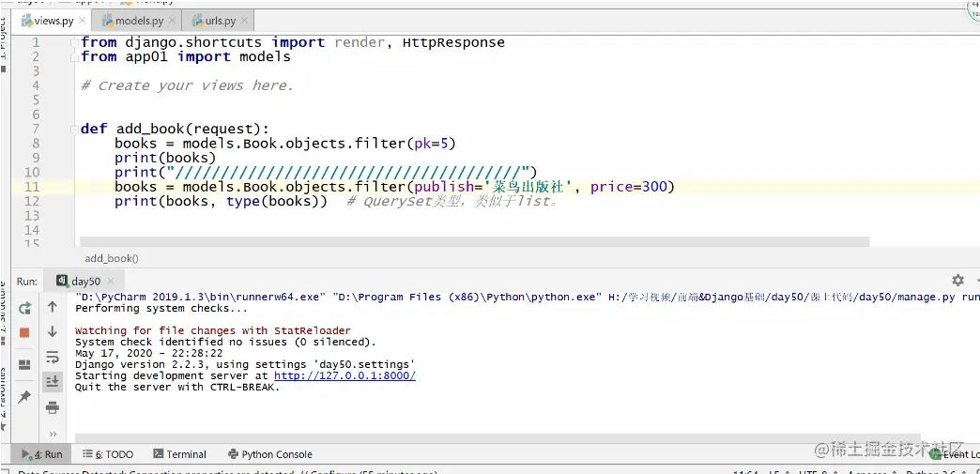Close the views.py tab
This screenshot has width=980, height=474.
click(83, 21)
